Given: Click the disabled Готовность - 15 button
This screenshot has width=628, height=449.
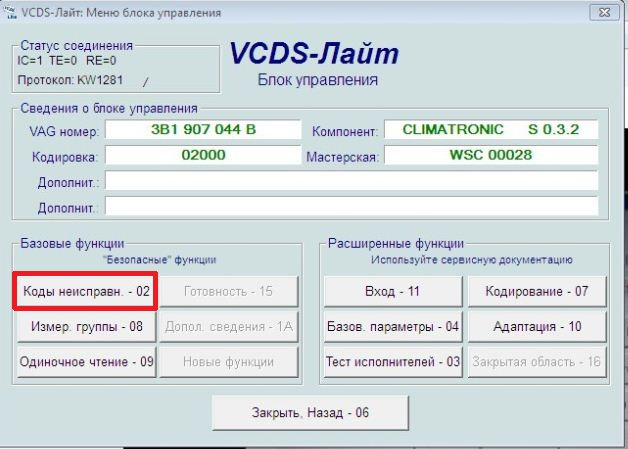Looking at the screenshot, I should tap(229, 291).
